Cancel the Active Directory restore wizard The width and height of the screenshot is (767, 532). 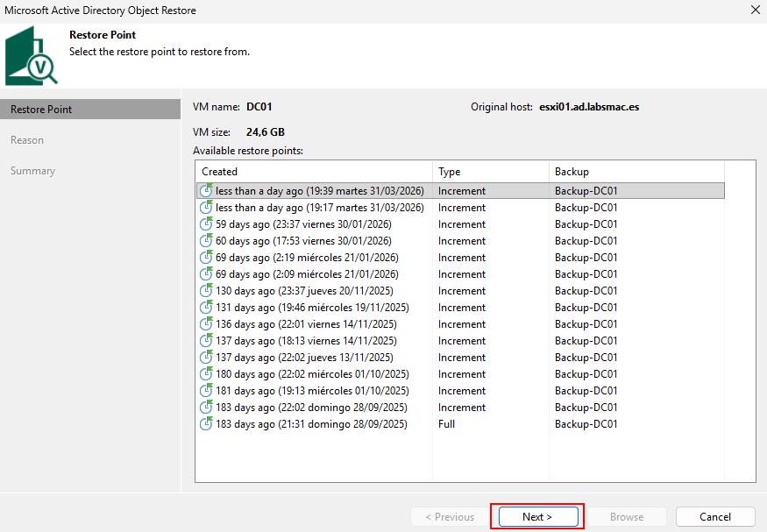point(715,517)
